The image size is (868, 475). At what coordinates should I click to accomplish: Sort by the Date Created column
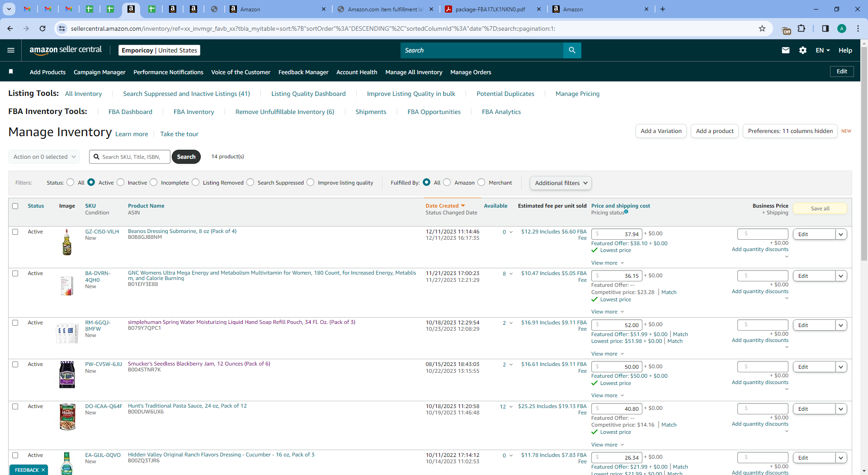tap(445, 206)
